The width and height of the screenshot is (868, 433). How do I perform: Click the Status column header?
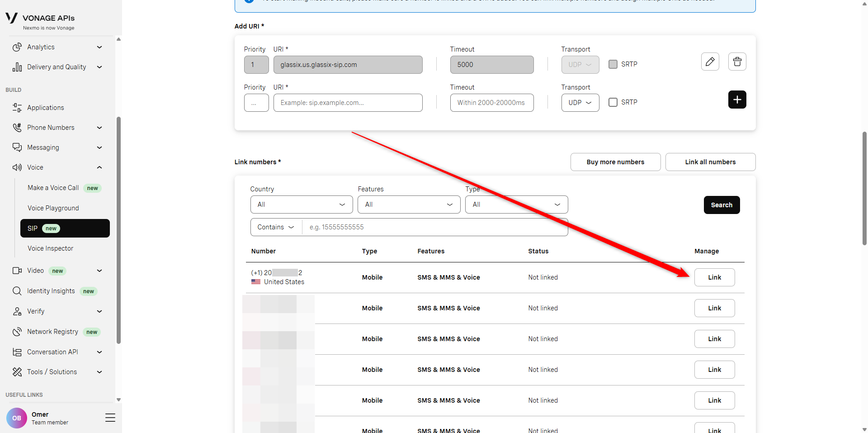pyautogui.click(x=538, y=251)
